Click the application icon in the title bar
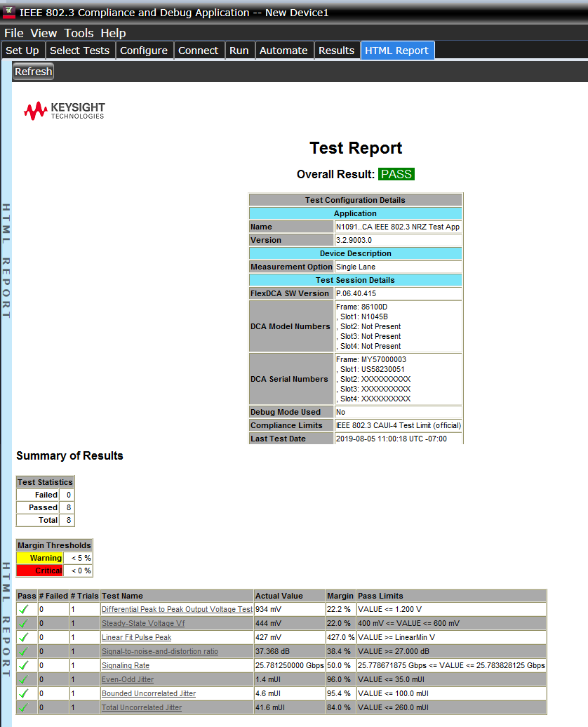Viewport: 588px width, 727px height. [x=8, y=12]
